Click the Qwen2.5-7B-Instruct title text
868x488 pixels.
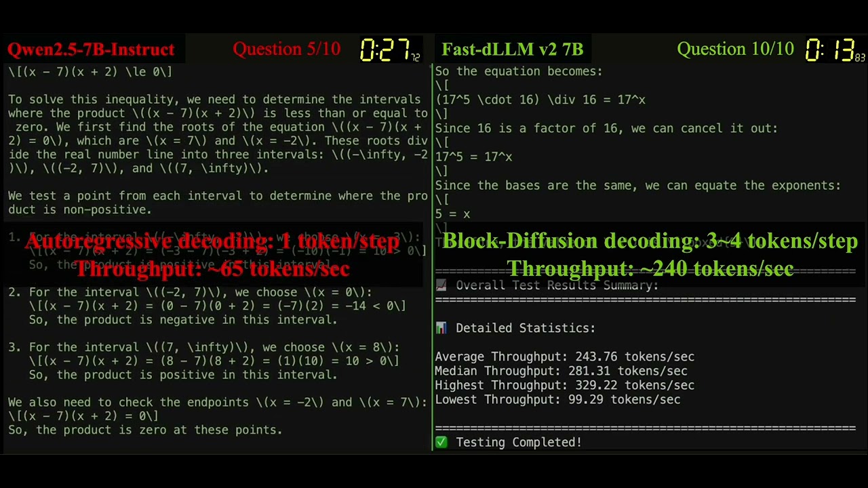point(91,49)
